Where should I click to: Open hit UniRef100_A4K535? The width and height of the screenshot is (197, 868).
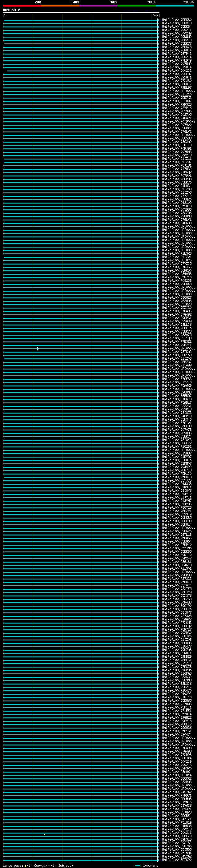click(x=176, y=826)
